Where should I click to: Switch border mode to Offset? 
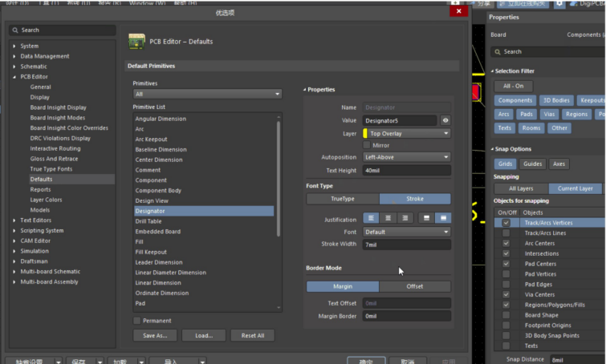point(414,286)
